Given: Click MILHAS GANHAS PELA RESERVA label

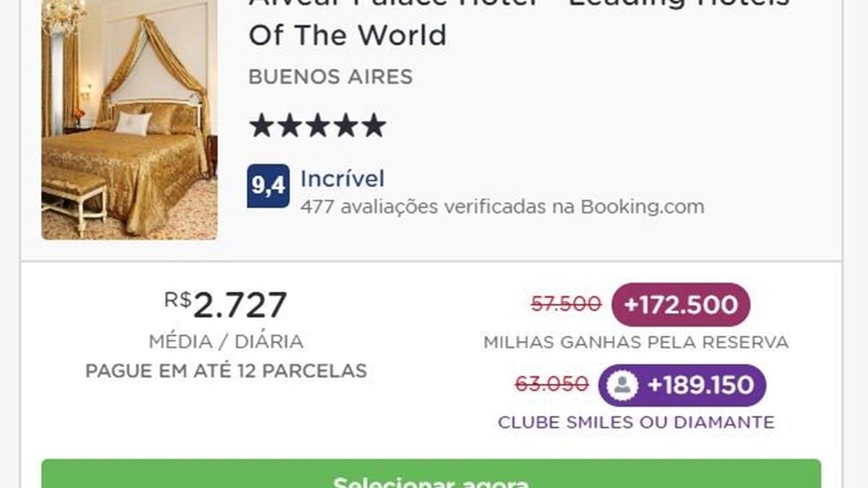Looking at the screenshot, I should click(636, 342).
